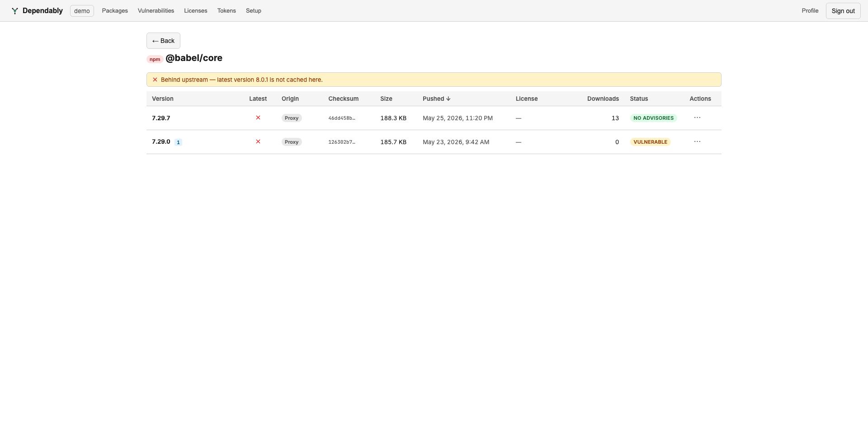Screen dimensions: 868x423
Task: Click the NO ADVISORIES status badge
Action: [x=653, y=118]
